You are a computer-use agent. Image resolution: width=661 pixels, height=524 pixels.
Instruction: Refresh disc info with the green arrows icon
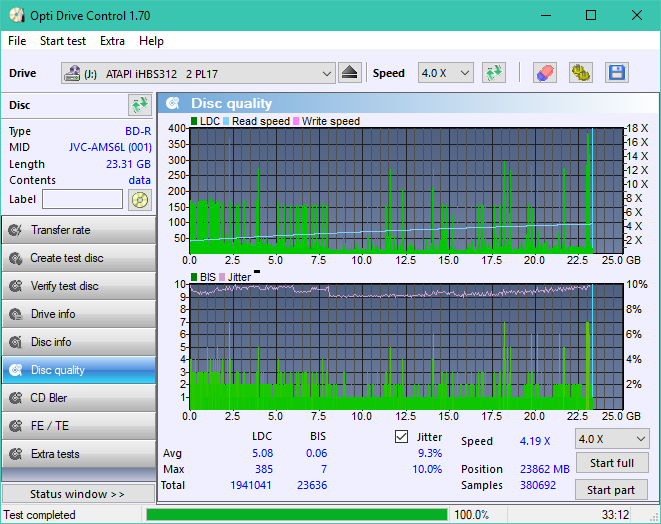pyautogui.click(x=140, y=105)
